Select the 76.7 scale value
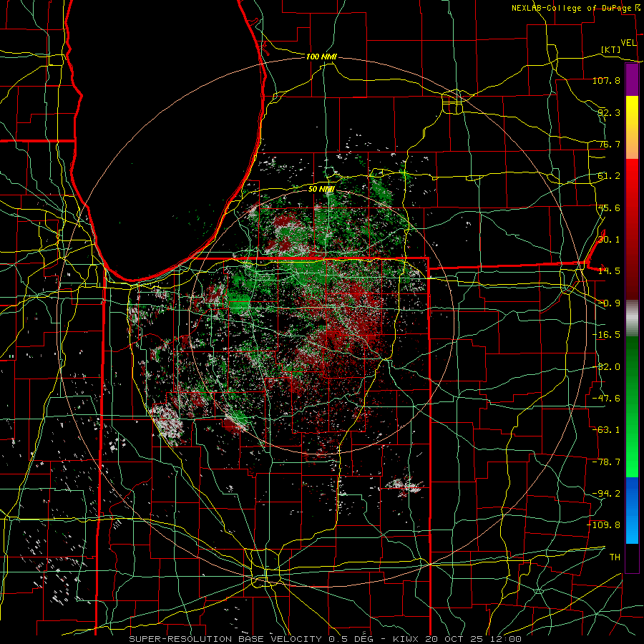 point(609,144)
